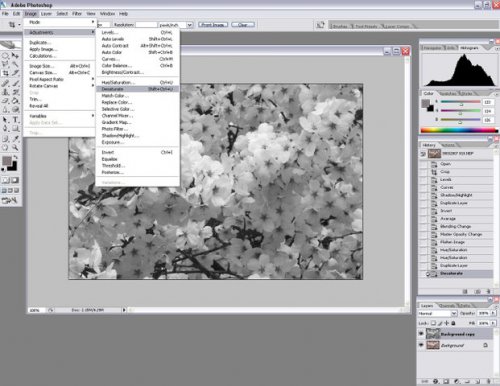This screenshot has height=386, width=500.
Task: Select the Lasso tool
Action: tap(6, 64)
